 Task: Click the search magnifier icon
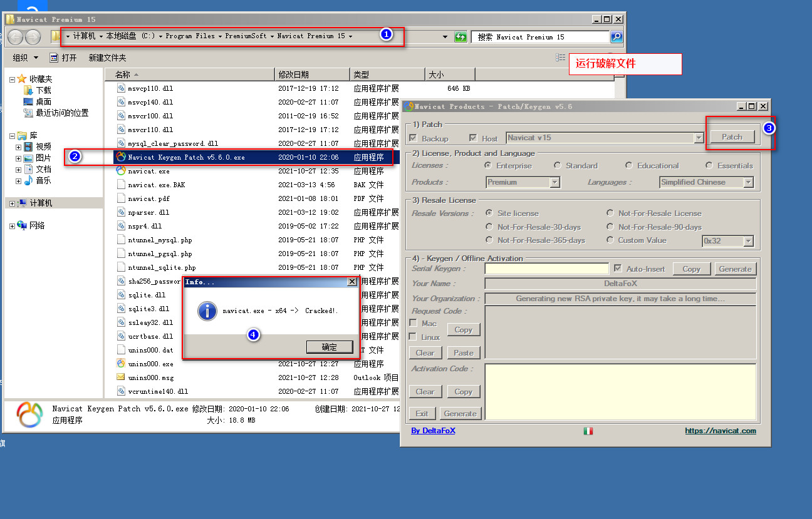[x=617, y=37]
